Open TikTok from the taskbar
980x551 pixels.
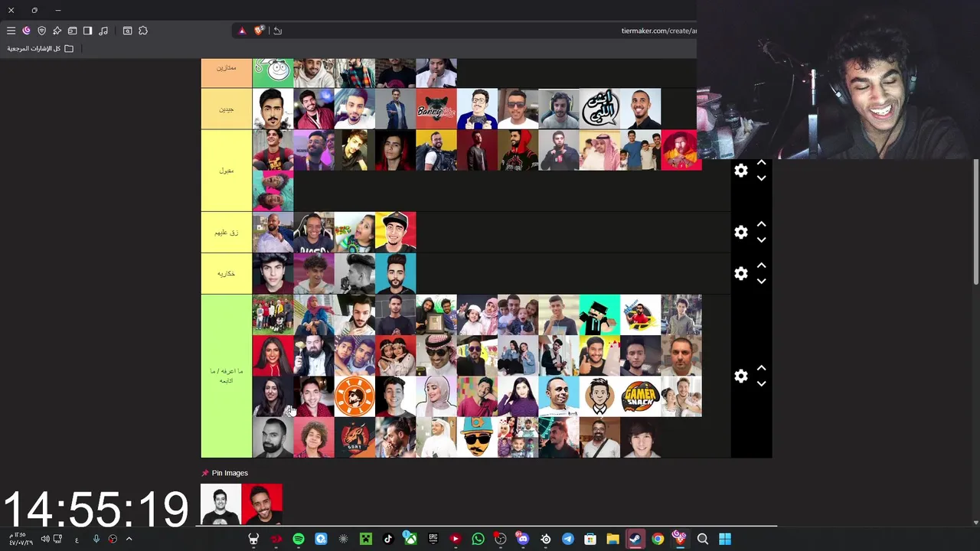point(388,539)
